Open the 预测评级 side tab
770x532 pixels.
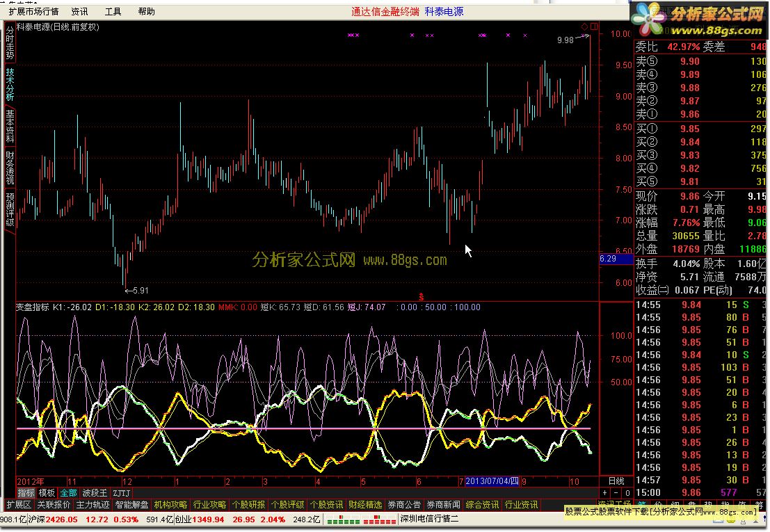point(10,209)
